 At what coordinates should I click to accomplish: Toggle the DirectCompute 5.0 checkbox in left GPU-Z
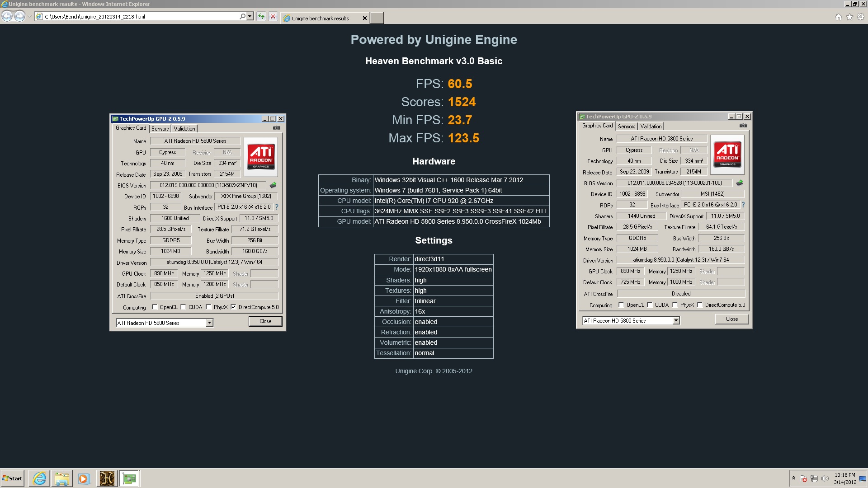point(233,307)
